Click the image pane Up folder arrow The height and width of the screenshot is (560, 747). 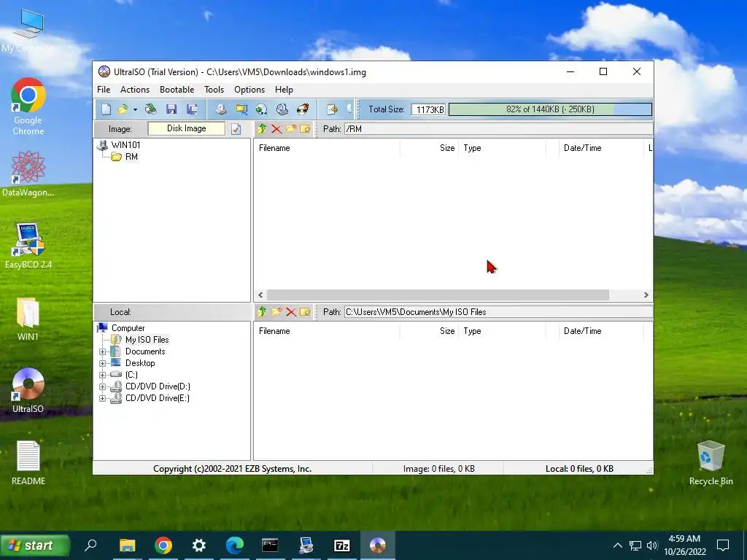coord(262,129)
